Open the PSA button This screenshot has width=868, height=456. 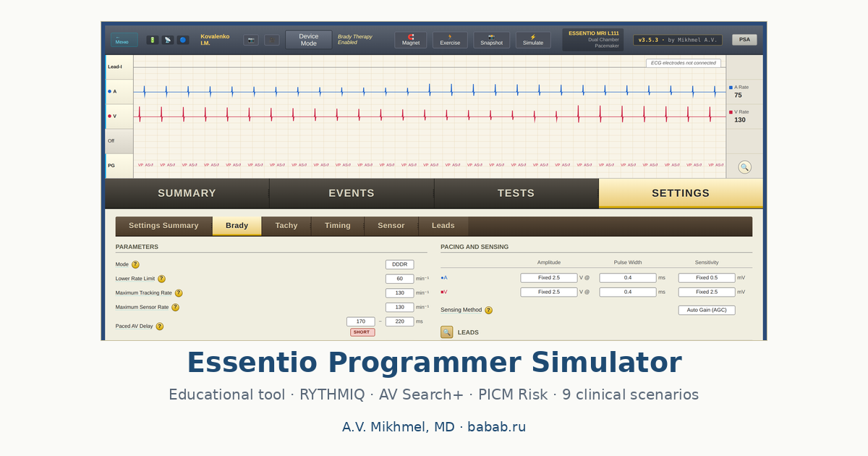pos(744,40)
